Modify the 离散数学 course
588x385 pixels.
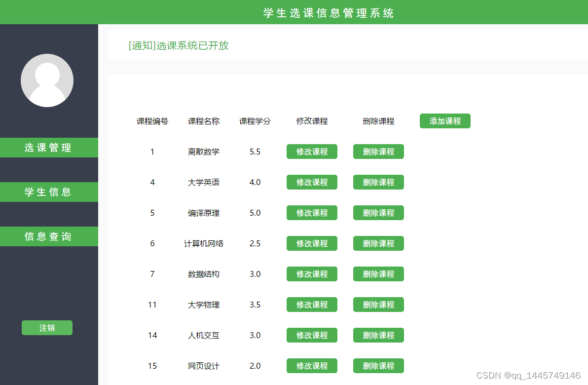(312, 152)
